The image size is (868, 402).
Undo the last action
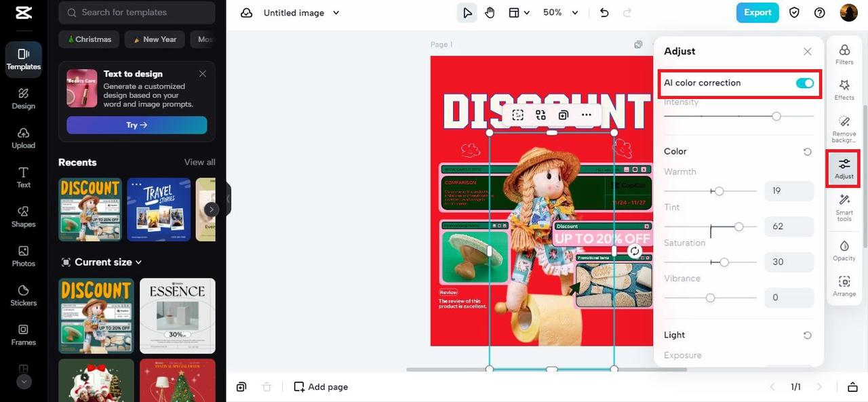point(604,13)
